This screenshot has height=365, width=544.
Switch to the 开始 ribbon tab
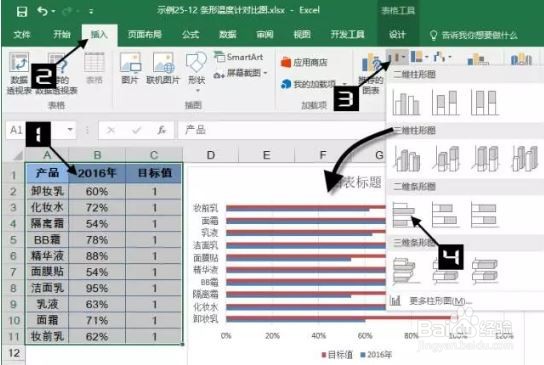(x=62, y=34)
